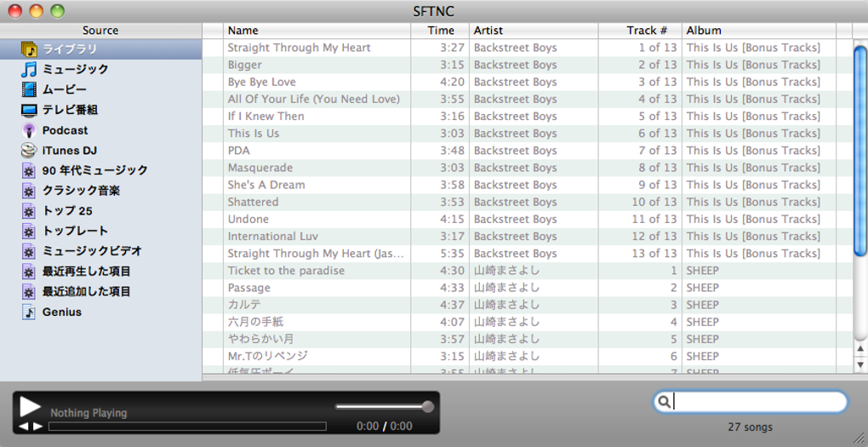Select the トップ 25 sidebar label
Viewport: 868px width, 447px height.
click(67, 211)
